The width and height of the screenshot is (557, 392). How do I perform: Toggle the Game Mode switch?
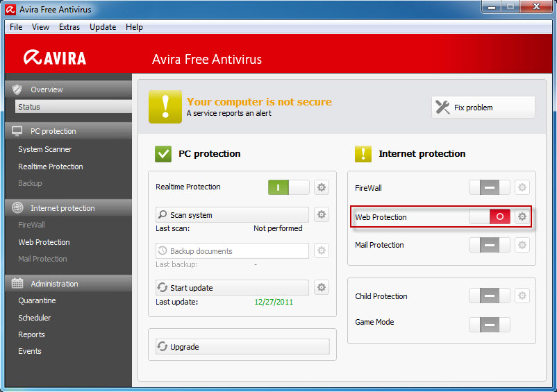(x=489, y=325)
